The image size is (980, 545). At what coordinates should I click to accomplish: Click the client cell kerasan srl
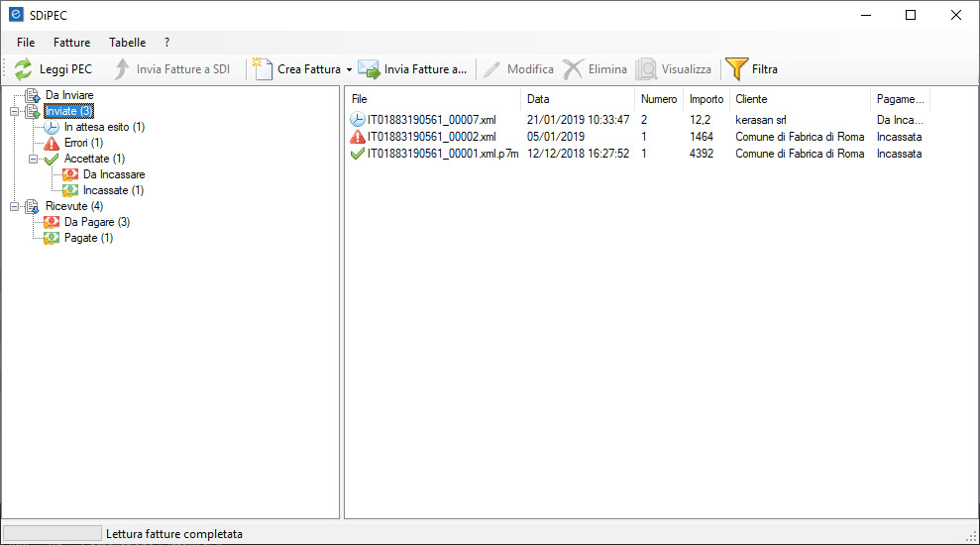click(761, 119)
